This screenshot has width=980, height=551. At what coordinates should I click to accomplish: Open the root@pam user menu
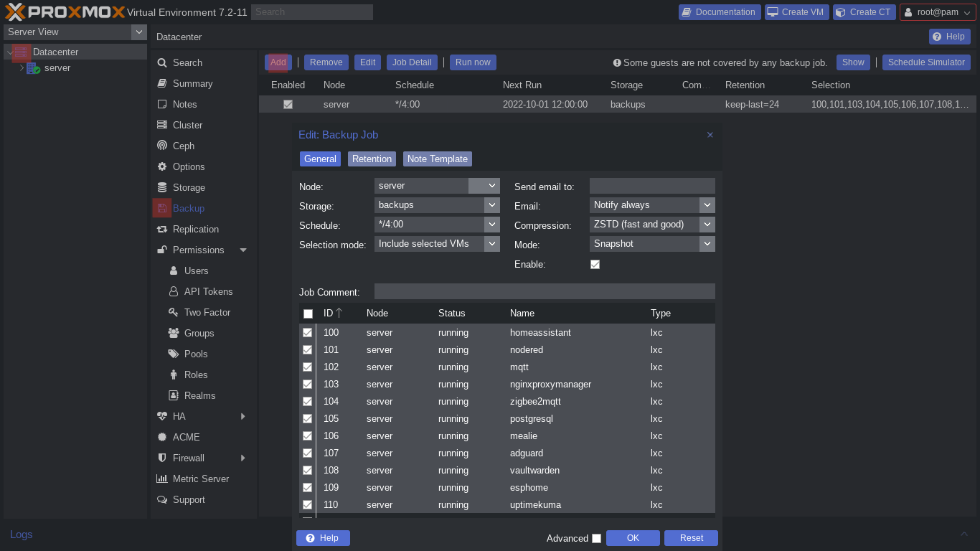(938, 12)
